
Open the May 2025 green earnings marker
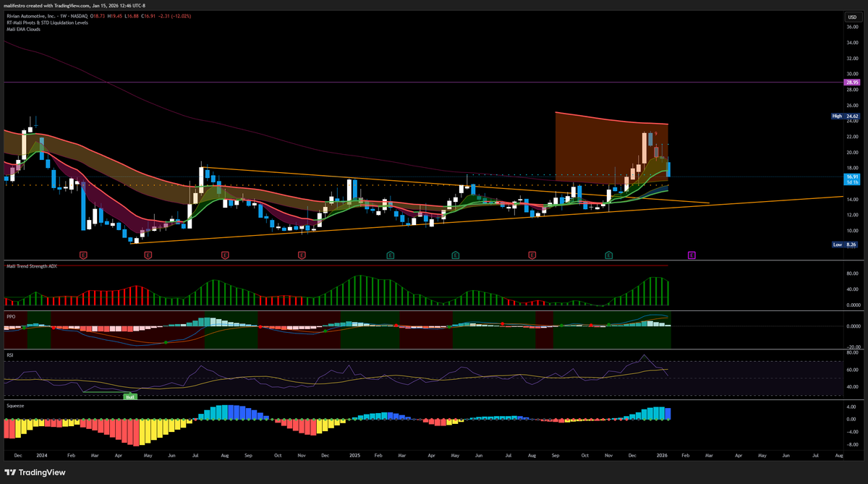pyautogui.click(x=456, y=255)
